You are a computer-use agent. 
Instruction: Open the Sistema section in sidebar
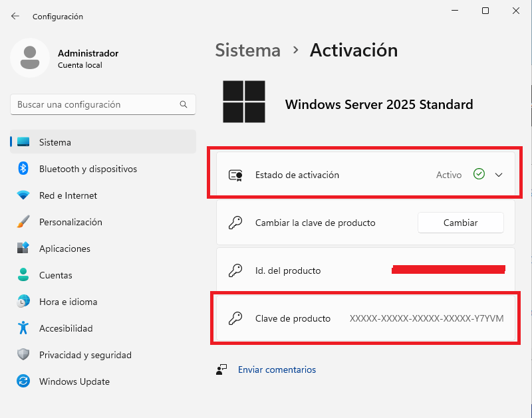point(103,142)
